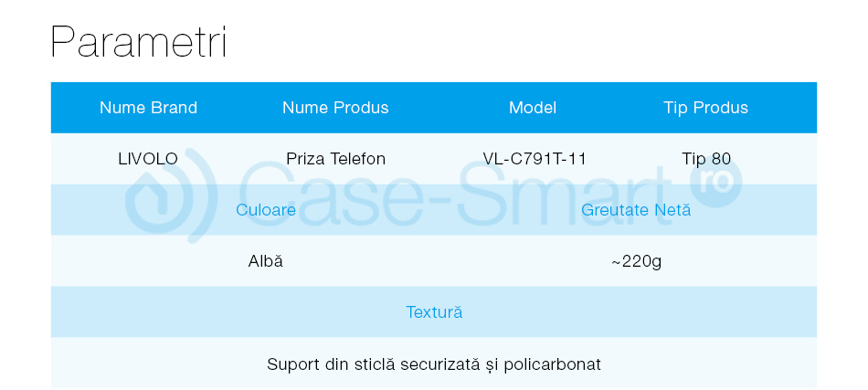This screenshot has width=868, height=390.
Task: Click the "Greutate Netă" section label
Action: [636, 210]
